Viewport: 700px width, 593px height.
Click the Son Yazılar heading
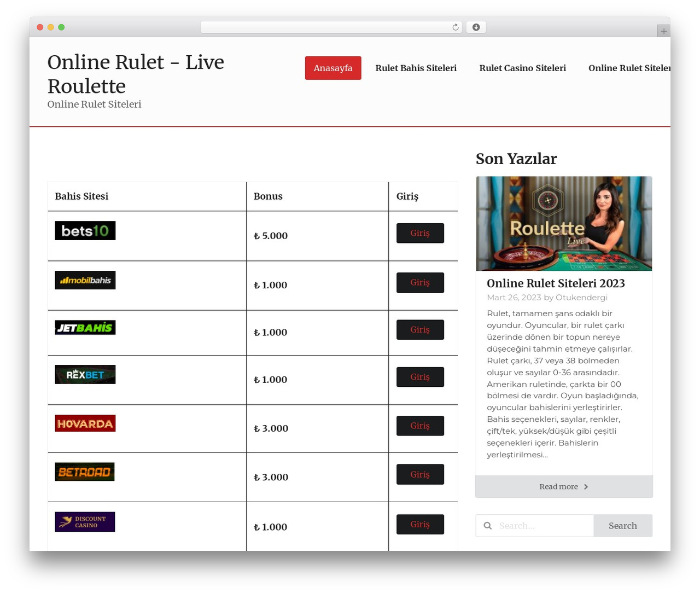point(516,159)
